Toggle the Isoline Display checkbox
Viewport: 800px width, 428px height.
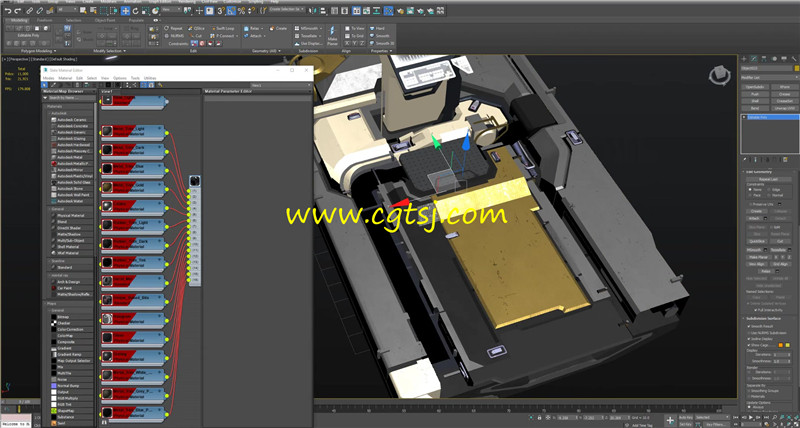tap(749, 339)
